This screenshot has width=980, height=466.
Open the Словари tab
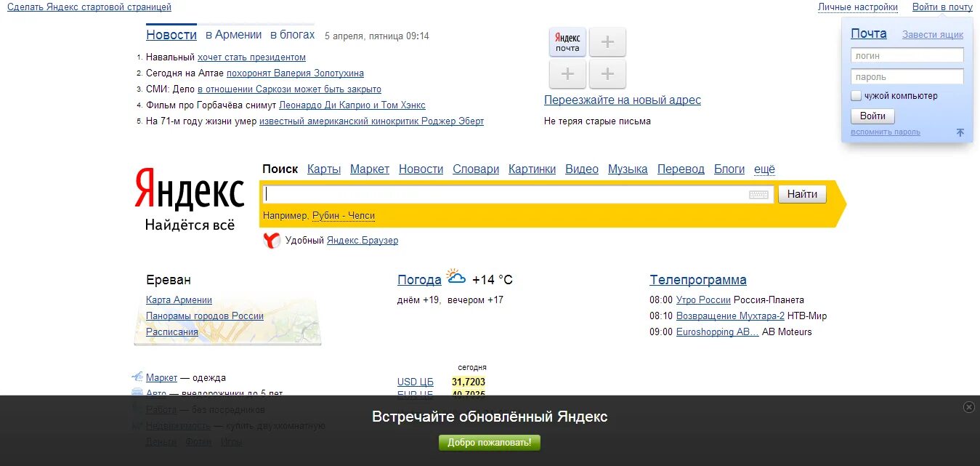coord(476,169)
